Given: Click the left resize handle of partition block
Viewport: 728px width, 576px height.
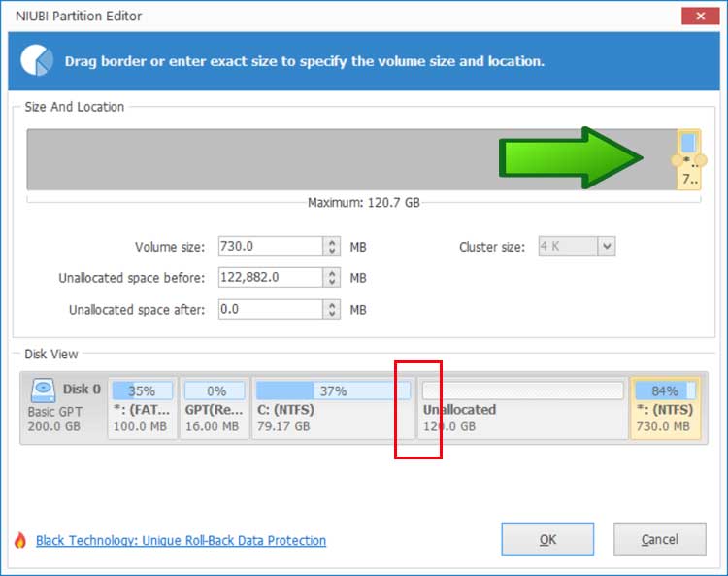Looking at the screenshot, I should [677, 160].
